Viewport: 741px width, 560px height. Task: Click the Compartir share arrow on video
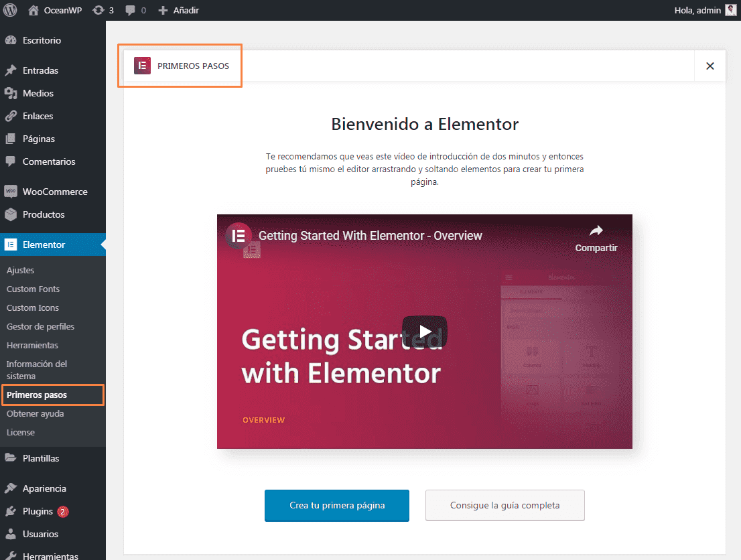point(596,230)
